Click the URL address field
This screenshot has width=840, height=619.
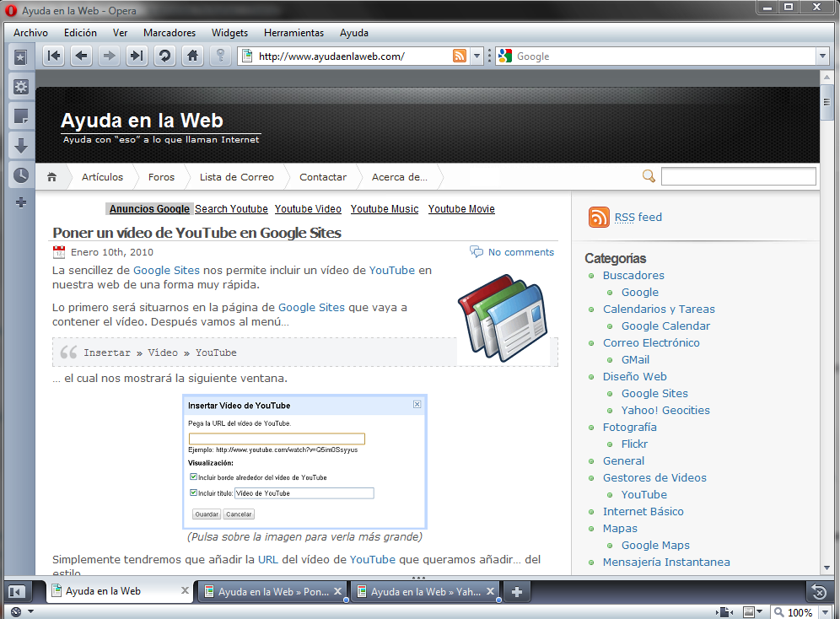pos(353,56)
